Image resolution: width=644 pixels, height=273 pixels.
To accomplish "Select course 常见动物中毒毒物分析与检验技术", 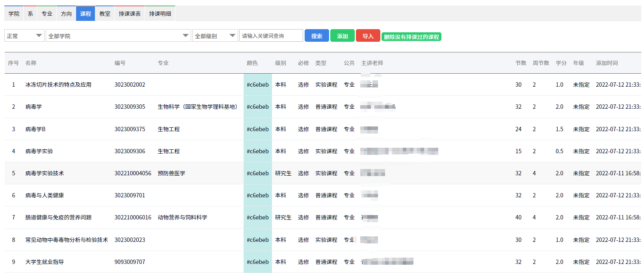I will tap(67, 240).
